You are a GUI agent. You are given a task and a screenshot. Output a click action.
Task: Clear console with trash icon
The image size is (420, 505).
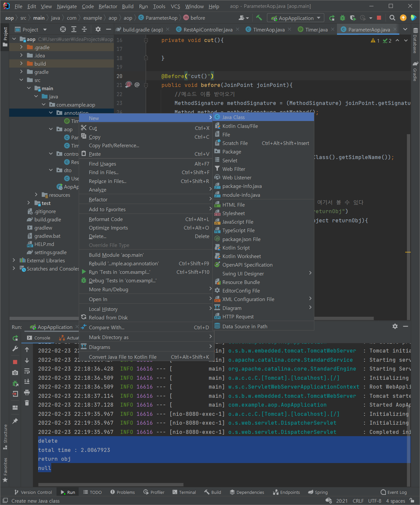(27, 403)
